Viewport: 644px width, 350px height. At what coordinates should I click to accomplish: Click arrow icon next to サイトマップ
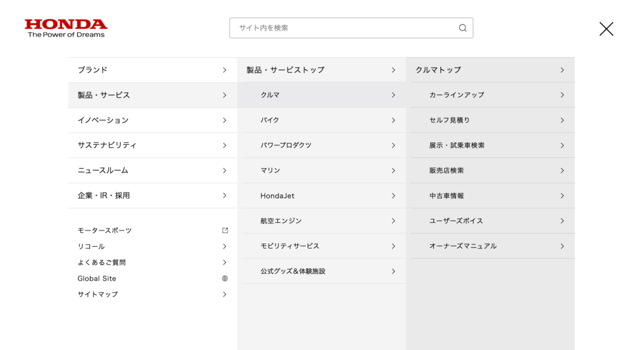click(x=225, y=295)
